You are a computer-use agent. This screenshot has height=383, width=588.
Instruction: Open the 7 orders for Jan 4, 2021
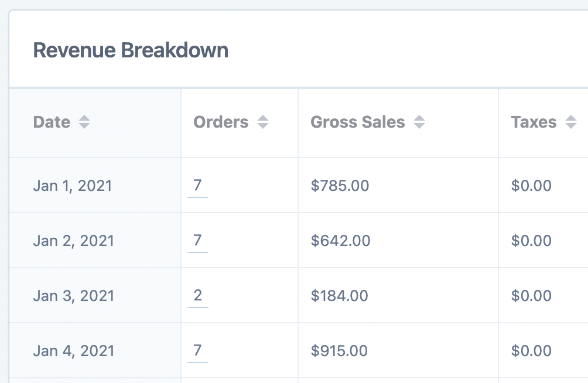pos(197,350)
